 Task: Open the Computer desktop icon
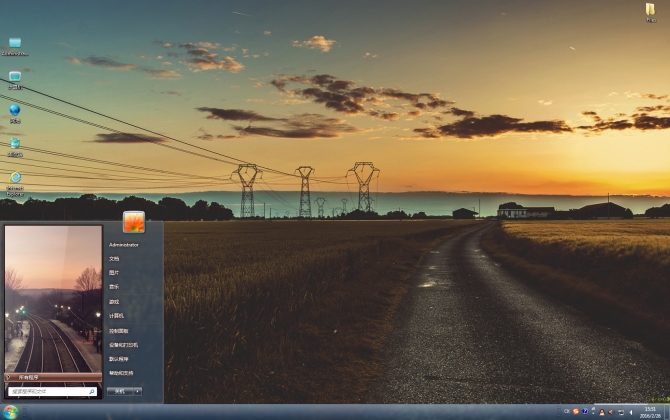[15, 77]
